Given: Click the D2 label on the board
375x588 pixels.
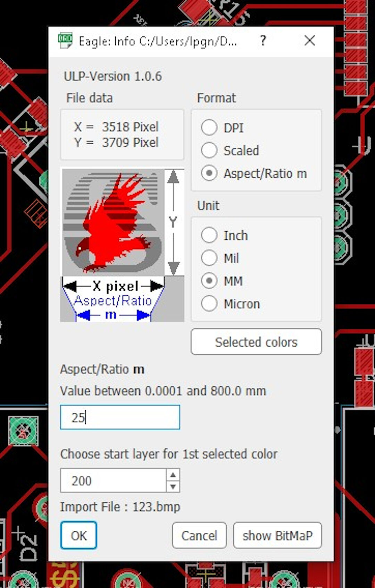Looking at the screenshot, I should 28,548.
